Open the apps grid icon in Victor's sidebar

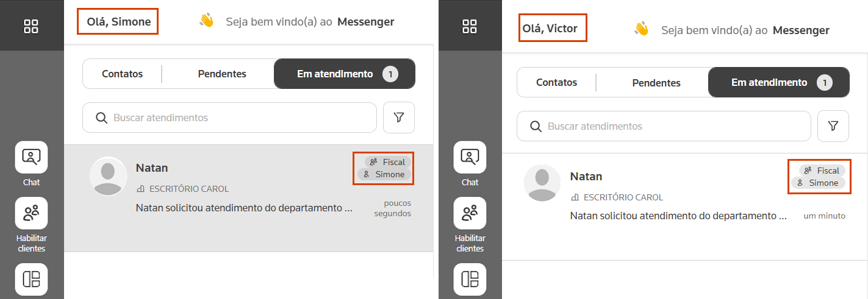[470, 26]
